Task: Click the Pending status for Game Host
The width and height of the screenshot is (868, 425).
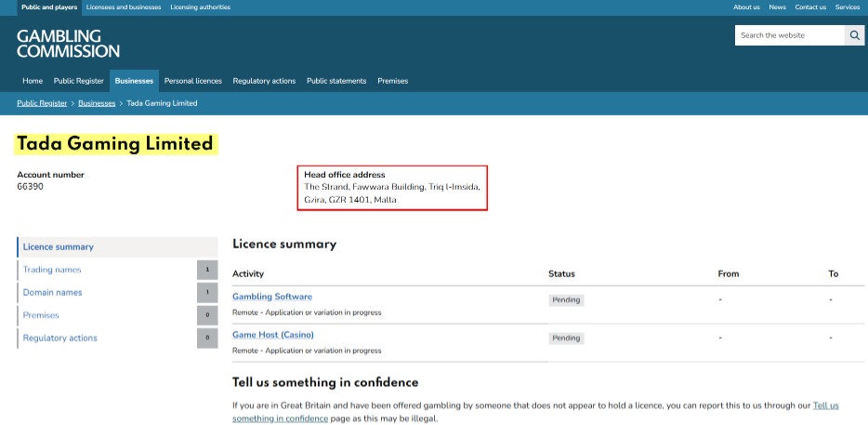Action: pyautogui.click(x=566, y=338)
